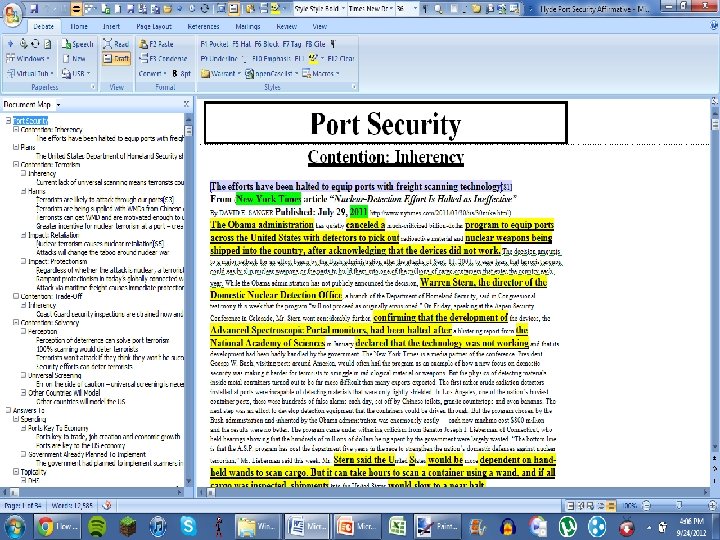
Task: Click the magnifier icon in quick access toolbar
Action: (439, 8)
